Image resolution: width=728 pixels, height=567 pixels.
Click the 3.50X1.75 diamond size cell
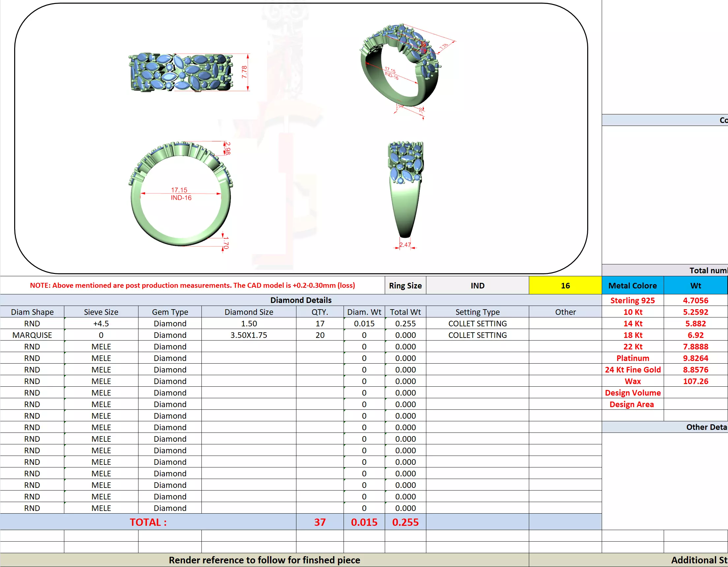coord(249,335)
